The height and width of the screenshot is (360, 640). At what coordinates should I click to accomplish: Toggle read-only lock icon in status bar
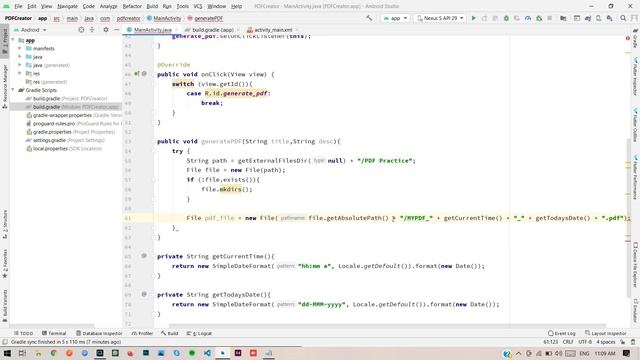(x=623, y=342)
